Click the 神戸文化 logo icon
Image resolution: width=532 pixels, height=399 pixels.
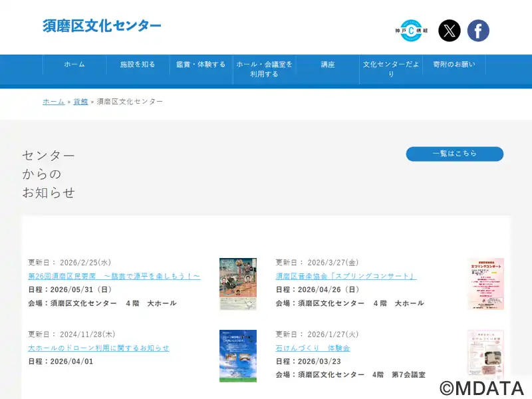point(411,31)
